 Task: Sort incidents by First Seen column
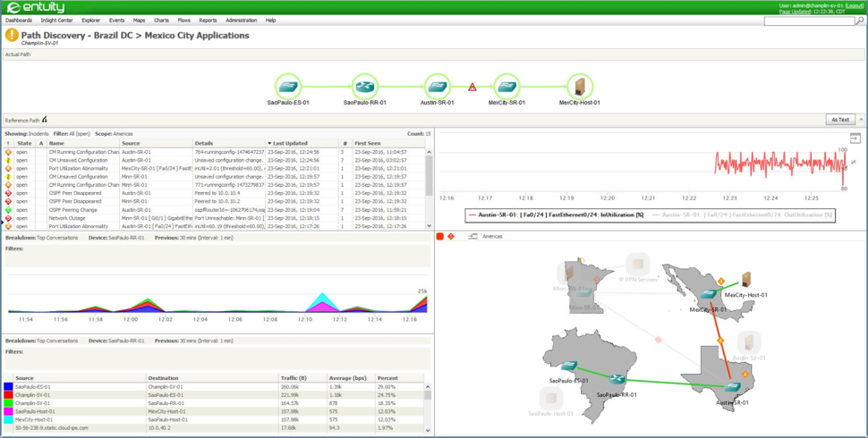tap(388, 143)
